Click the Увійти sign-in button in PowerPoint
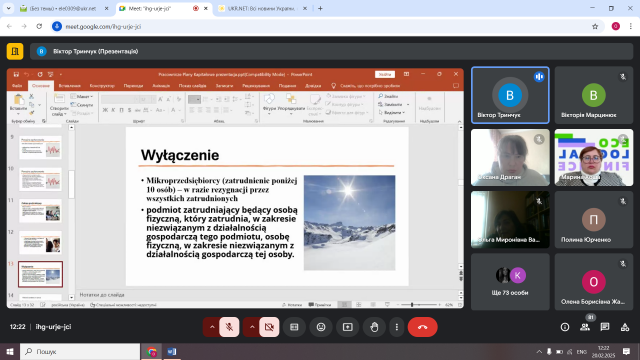Screen dimensions: 640x360 (385, 74)
